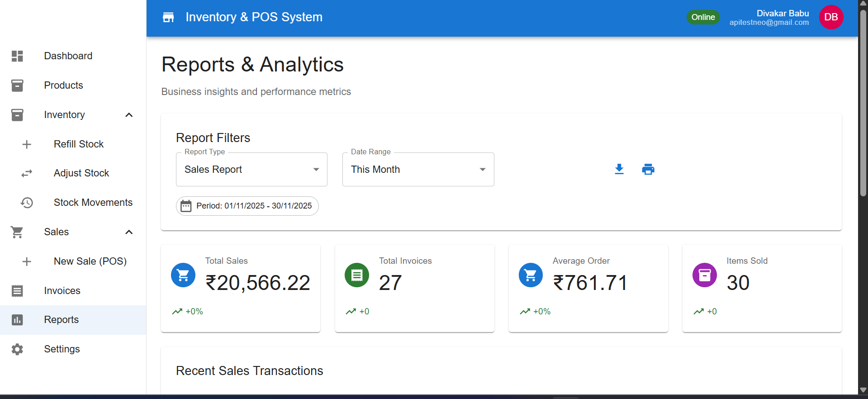The width and height of the screenshot is (868, 399).
Task: Go to Dashboard in sidebar
Action: click(x=68, y=56)
